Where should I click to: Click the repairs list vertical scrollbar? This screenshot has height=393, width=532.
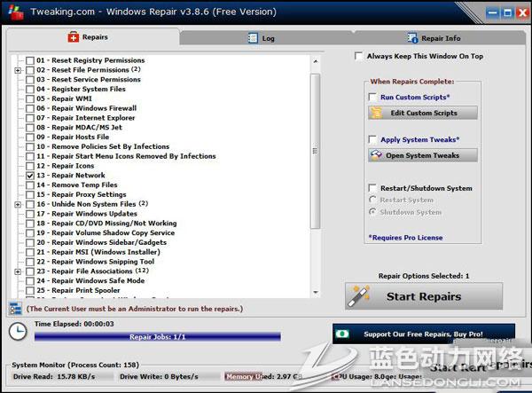316,151
